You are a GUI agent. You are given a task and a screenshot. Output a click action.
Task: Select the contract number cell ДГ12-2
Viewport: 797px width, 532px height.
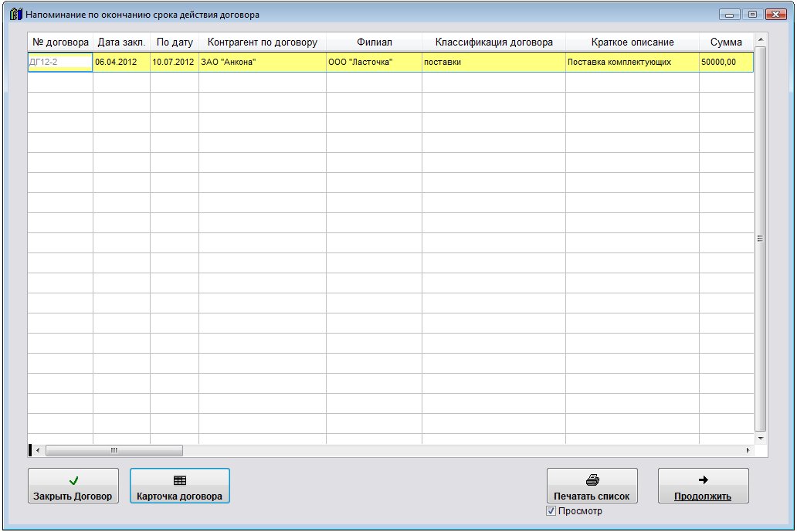(x=60, y=62)
